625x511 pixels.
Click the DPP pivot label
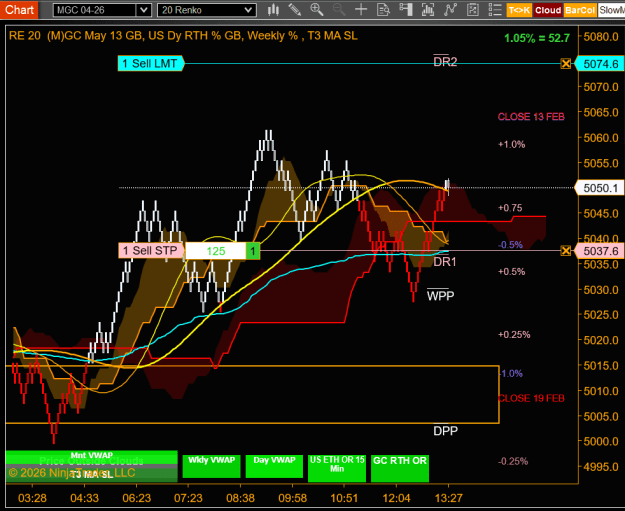pos(446,430)
